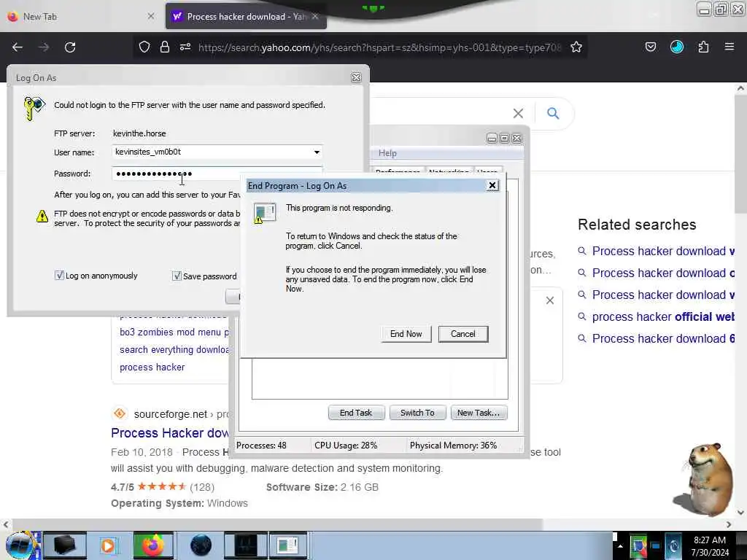The image size is (747, 560).
Task: Close the End Program dialog
Action: 492,186
